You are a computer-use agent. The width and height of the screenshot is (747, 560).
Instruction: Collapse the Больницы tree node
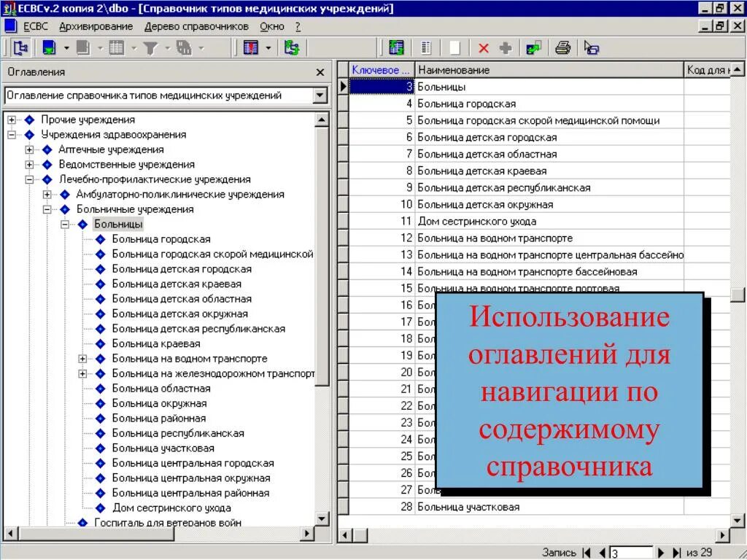(x=65, y=225)
